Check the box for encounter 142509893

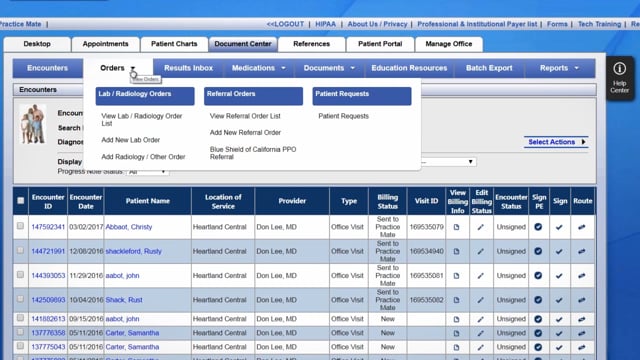click(x=20, y=299)
